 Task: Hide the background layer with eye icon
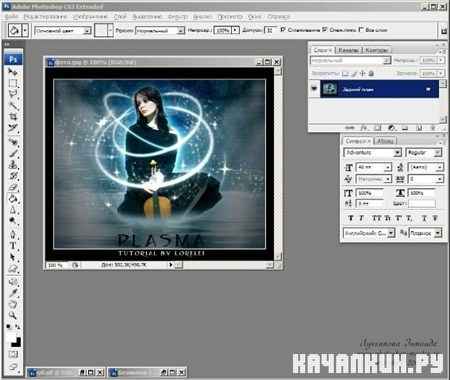pyautogui.click(x=314, y=89)
